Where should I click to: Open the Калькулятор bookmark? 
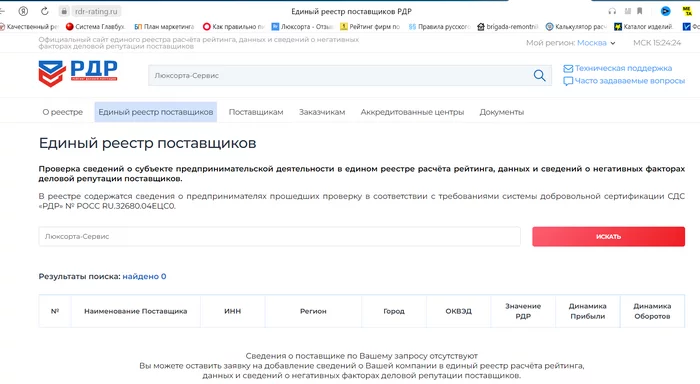coord(576,27)
